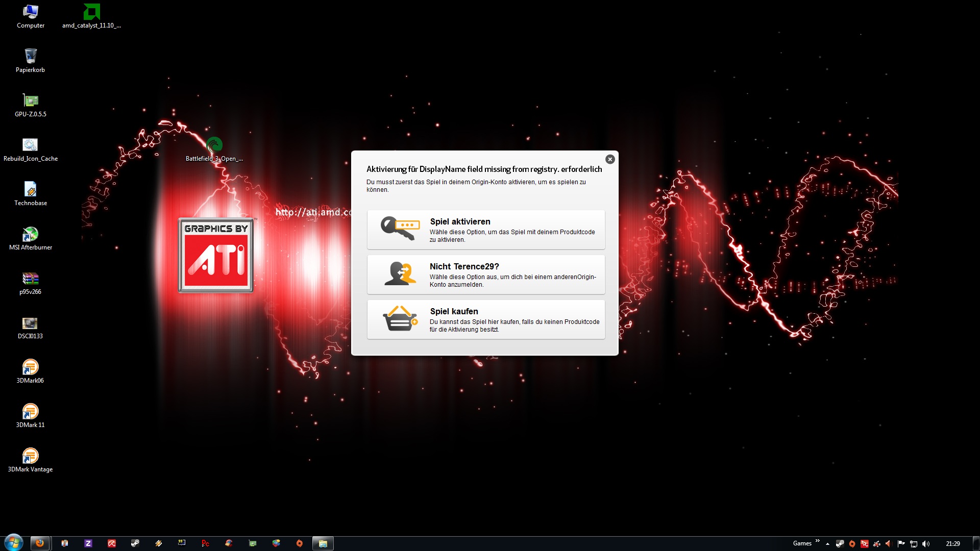Open the Fraps 99 icon in taskbar
The image size is (980, 551).
(x=182, y=543)
